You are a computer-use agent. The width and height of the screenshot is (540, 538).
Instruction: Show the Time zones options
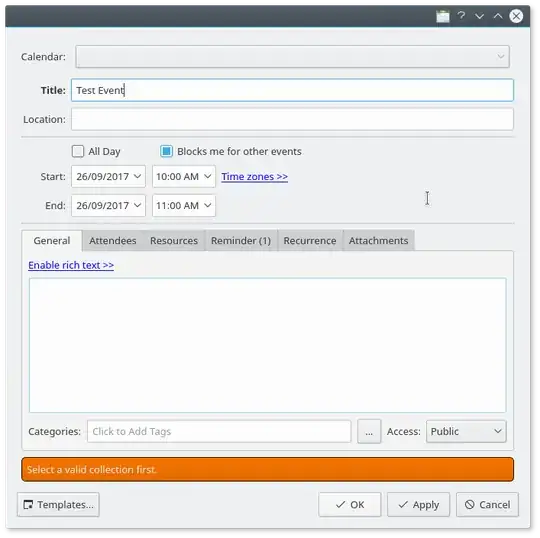click(255, 177)
